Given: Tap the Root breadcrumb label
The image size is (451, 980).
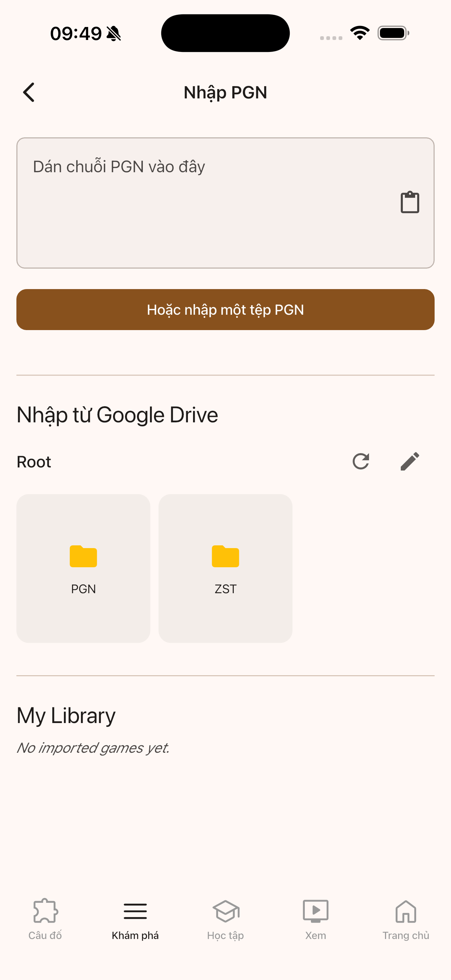Looking at the screenshot, I should pos(34,462).
